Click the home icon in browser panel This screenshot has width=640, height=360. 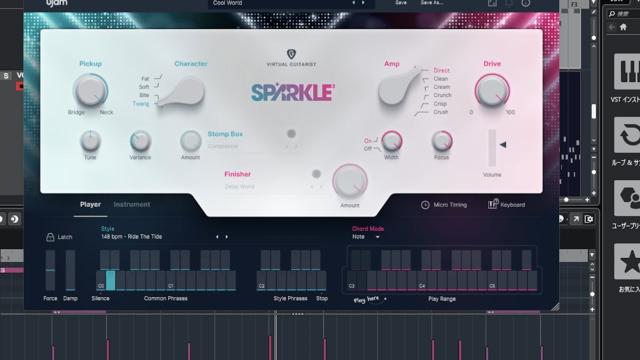(x=623, y=27)
